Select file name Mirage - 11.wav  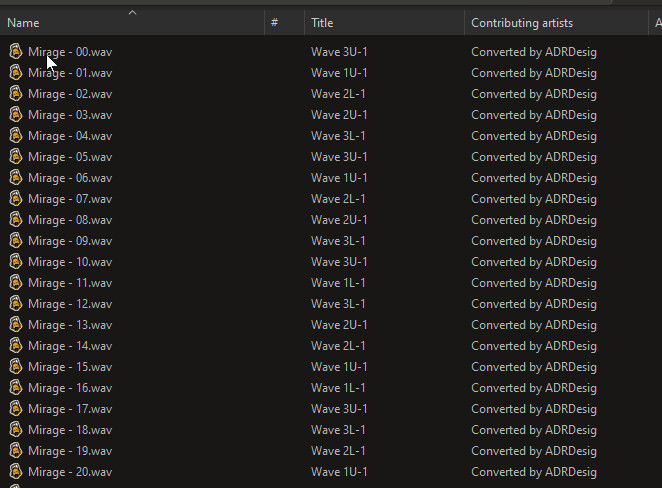tap(70, 283)
